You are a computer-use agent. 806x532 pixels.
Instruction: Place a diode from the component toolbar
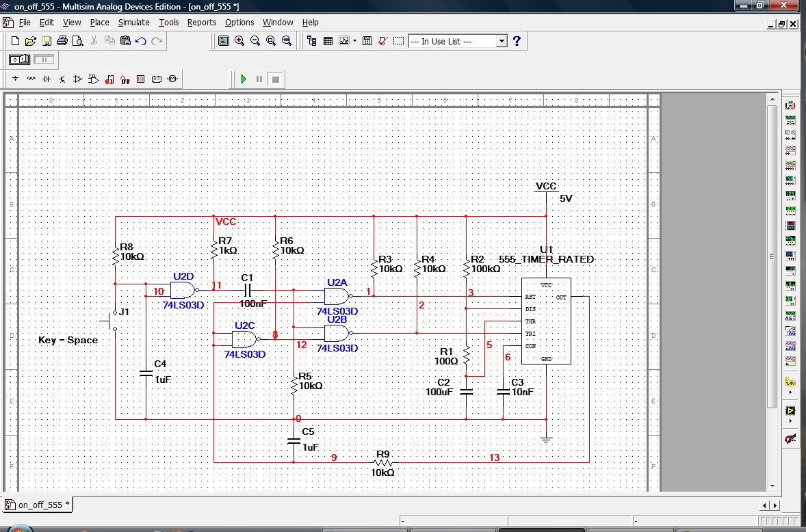coord(47,79)
